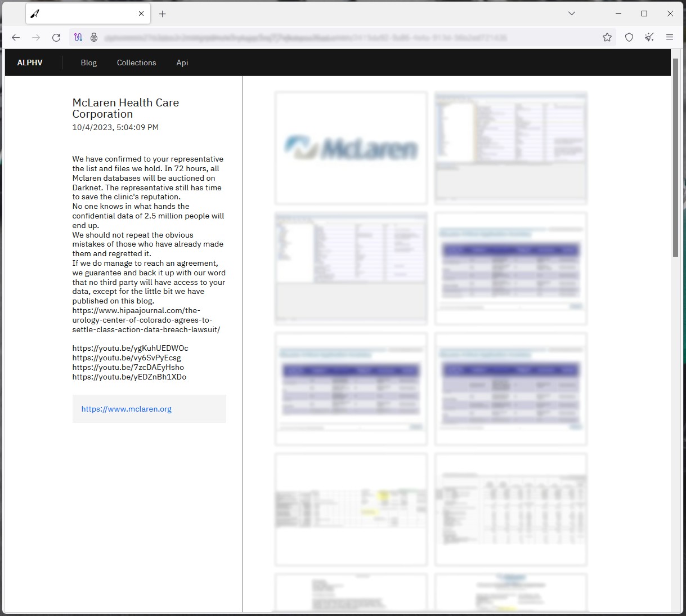Expand the list all tabs chevron
The height and width of the screenshot is (616, 686).
pyautogui.click(x=571, y=14)
